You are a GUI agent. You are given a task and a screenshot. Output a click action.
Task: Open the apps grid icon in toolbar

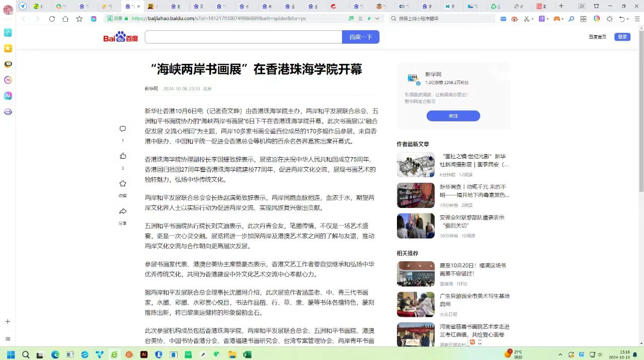(x=584, y=19)
